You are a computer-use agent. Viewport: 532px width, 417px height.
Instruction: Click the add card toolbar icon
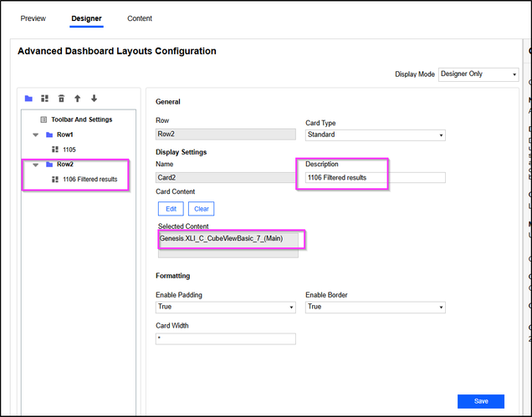coord(45,99)
